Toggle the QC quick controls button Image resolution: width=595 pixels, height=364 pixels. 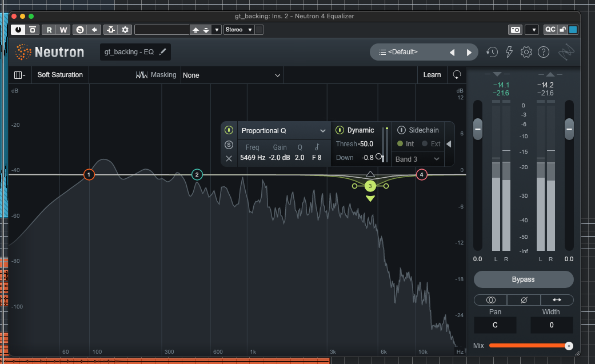coord(550,30)
